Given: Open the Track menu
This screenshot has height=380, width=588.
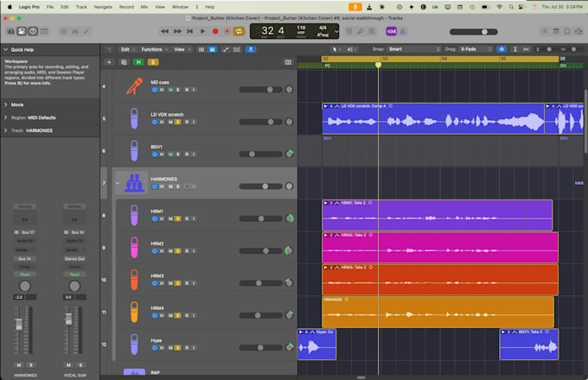Looking at the screenshot, I should [81, 7].
